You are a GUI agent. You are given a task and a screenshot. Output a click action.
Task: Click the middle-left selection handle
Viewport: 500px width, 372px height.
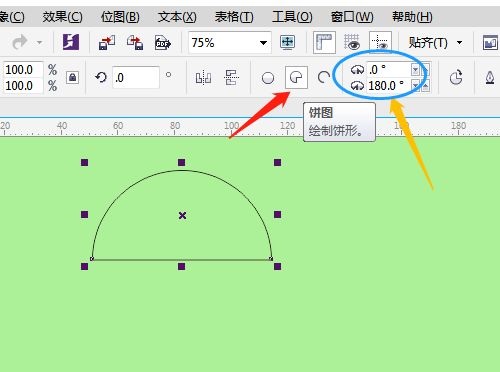(x=85, y=214)
